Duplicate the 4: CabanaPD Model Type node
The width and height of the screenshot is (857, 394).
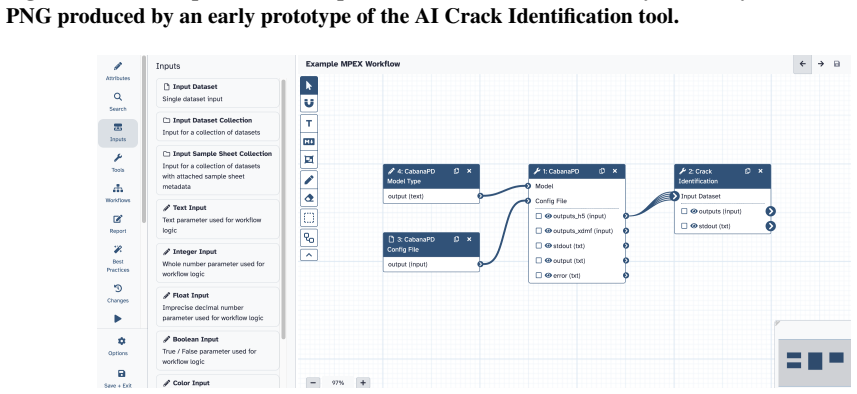coord(456,171)
